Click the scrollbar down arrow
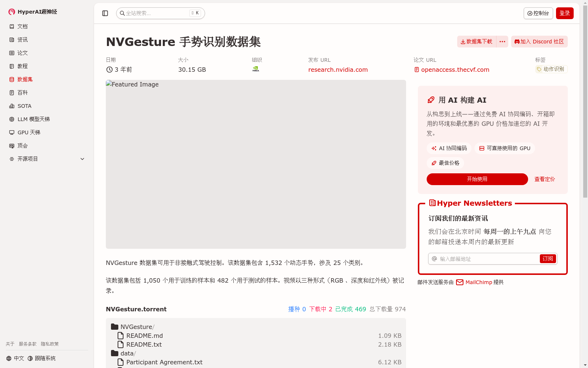Screen dimensions: 588x368 (x=585, y=365)
